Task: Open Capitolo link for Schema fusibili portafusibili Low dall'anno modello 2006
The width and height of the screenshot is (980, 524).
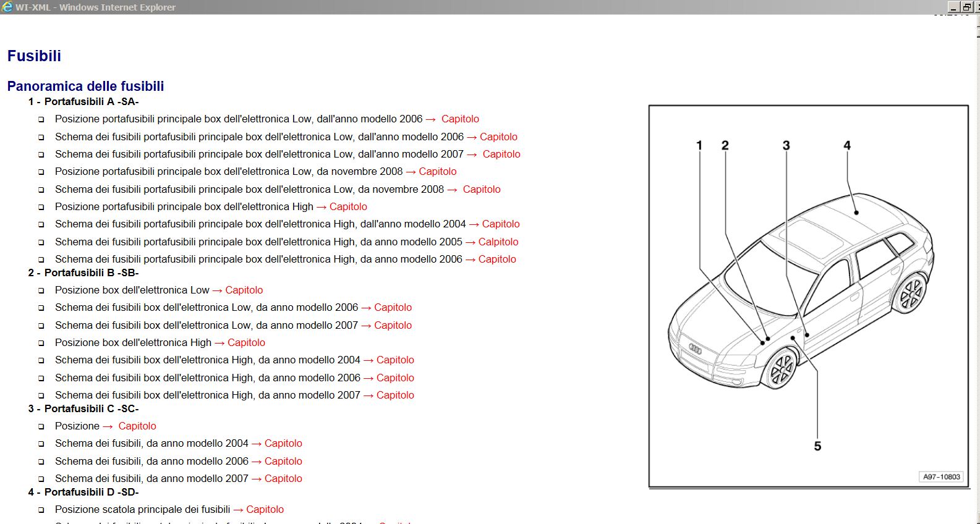Action: tap(498, 137)
